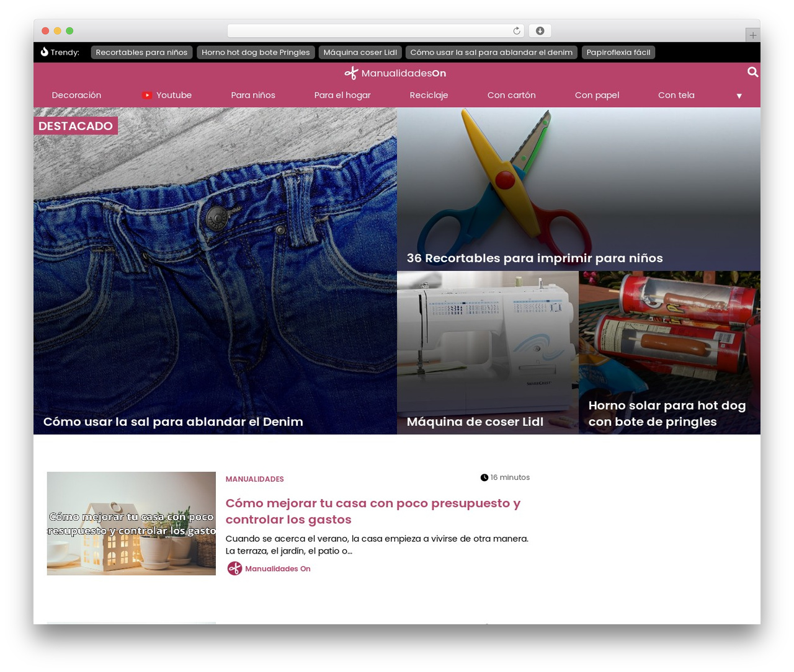
Task: Click the browser address bar
Action: (375, 31)
